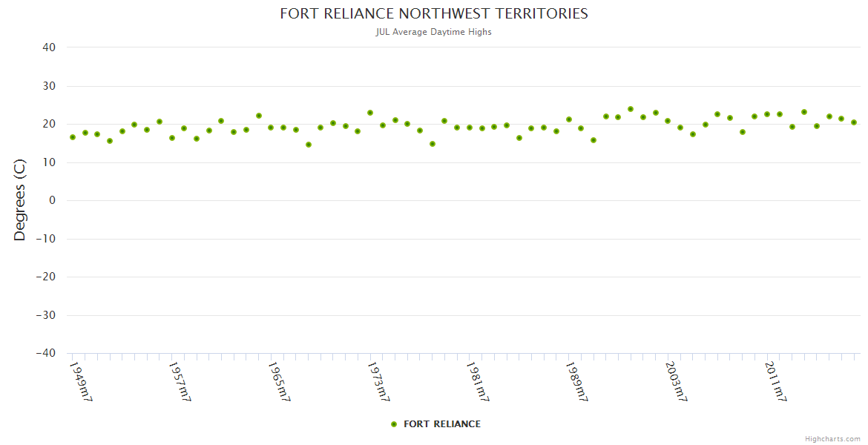
Task: Click the data point above 2011m7 tick
Action: [x=767, y=114]
